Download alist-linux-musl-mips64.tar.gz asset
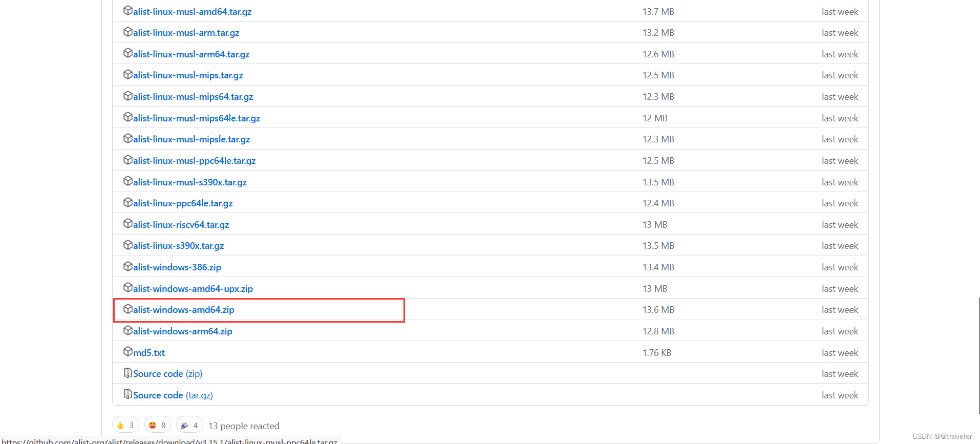Screen dimensions: 980x444 click(x=193, y=97)
